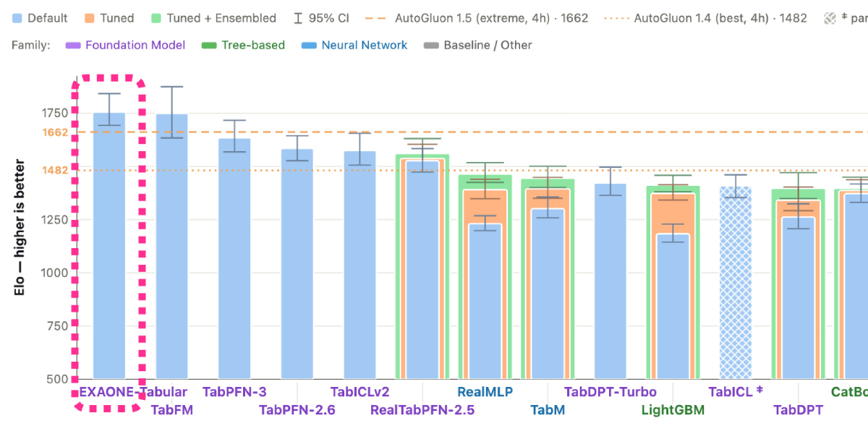The width and height of the screenshot is (868, 434).
Task: Click the LightGBM axis label
Action: pos(673,410)
